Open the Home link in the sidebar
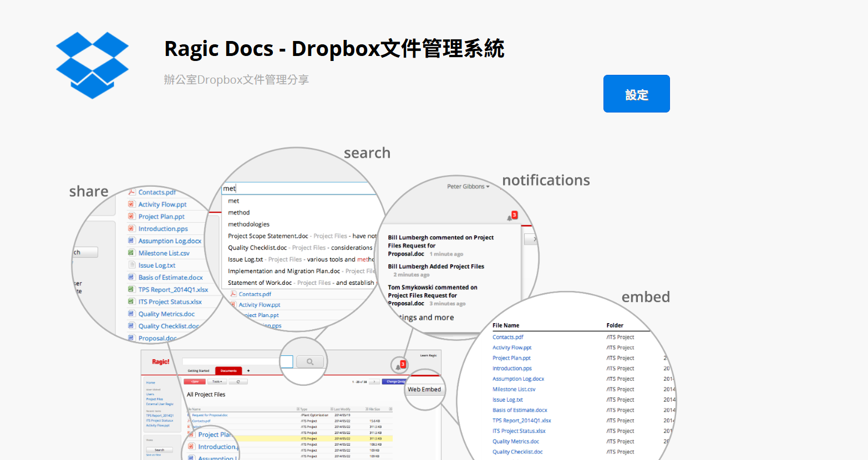Viewport: 868px width, 460px height. click(x=151, y=383)
